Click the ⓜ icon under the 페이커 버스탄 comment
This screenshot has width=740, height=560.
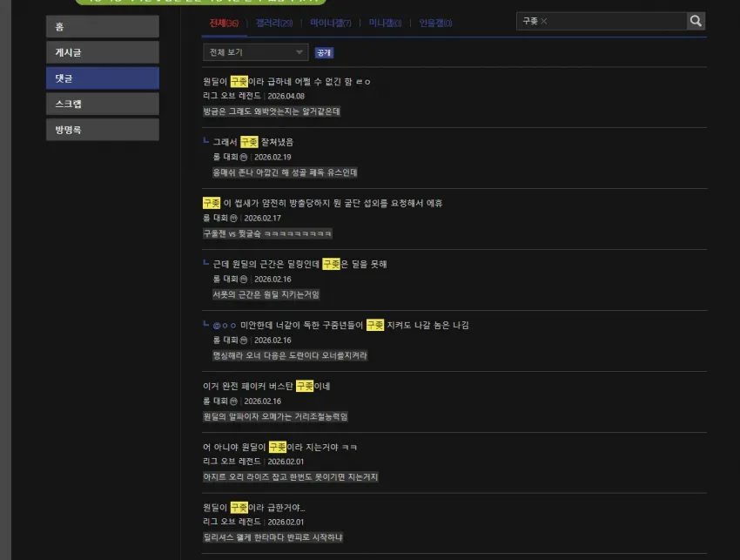[x=233, y=401]
